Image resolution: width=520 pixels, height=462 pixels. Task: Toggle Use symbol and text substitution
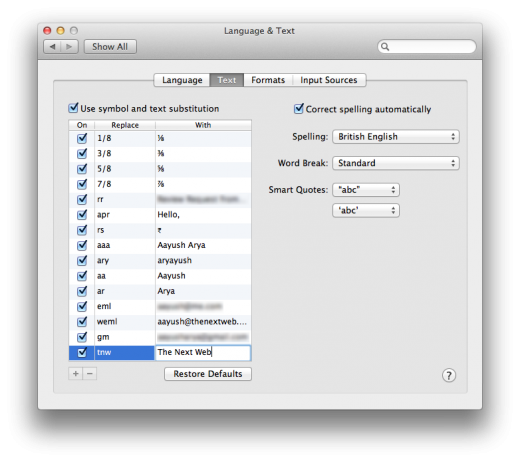tap(73, 108)
